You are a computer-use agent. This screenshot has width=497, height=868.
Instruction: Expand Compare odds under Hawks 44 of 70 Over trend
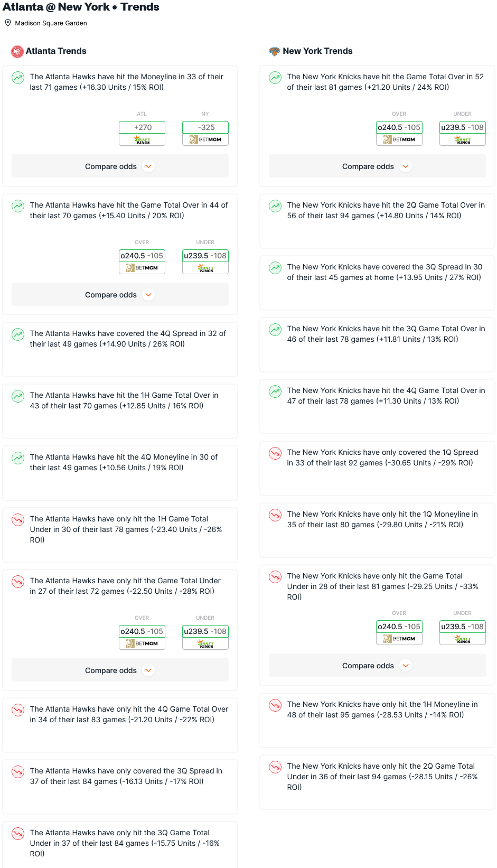tap(120, 295)
